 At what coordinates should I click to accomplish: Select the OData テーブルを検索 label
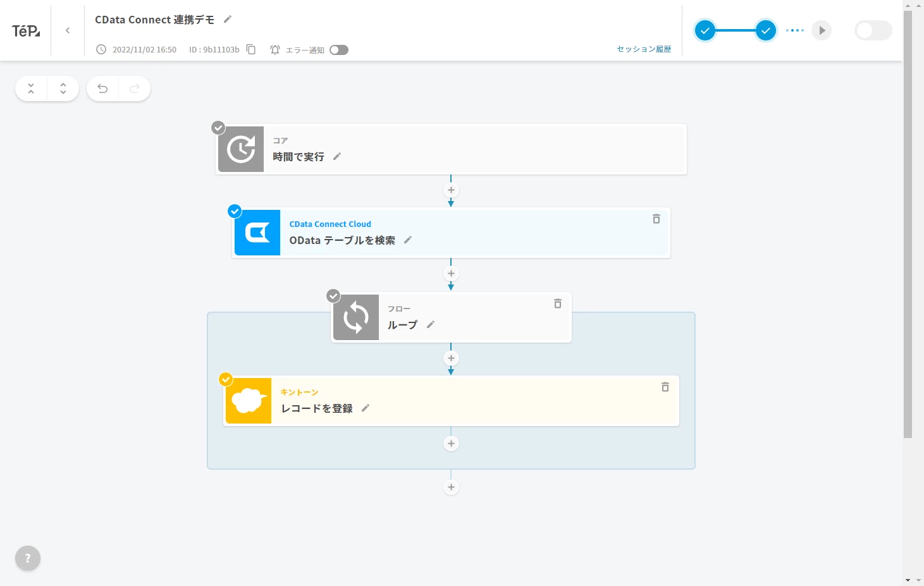[342, 240]
